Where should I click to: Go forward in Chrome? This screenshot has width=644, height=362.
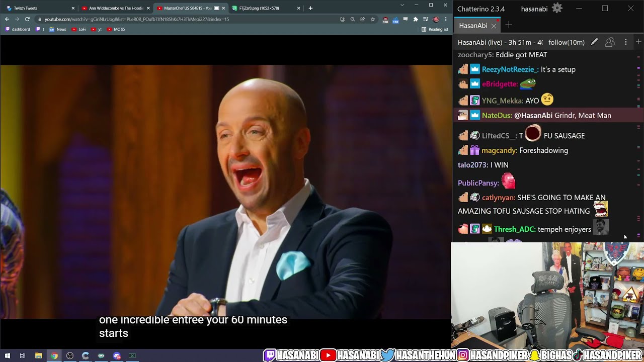point(17,19)
